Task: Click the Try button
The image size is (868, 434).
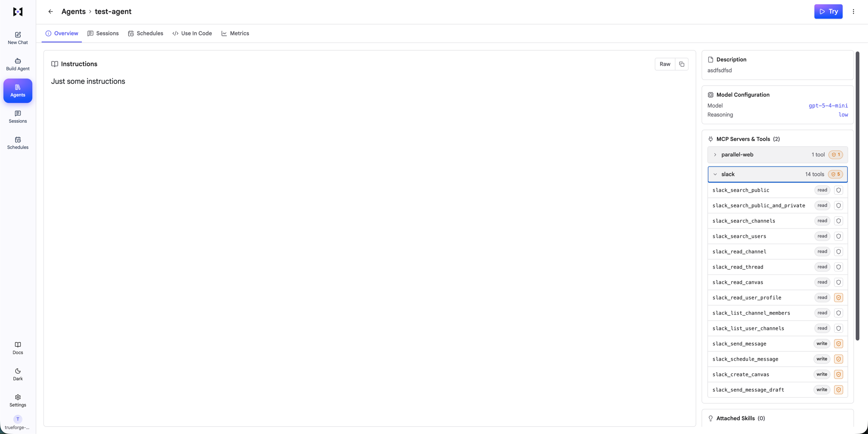Action: click(x=828, y=12)
